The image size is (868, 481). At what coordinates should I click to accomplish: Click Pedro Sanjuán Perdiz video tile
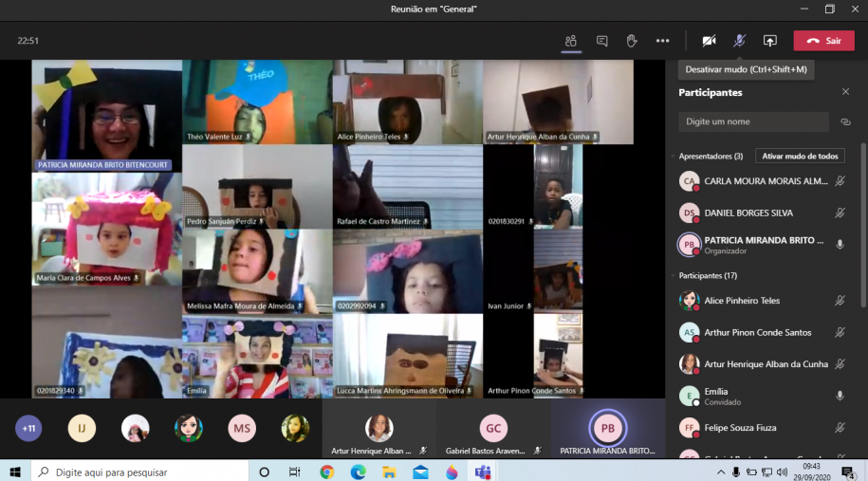click(x=257, y=187)
